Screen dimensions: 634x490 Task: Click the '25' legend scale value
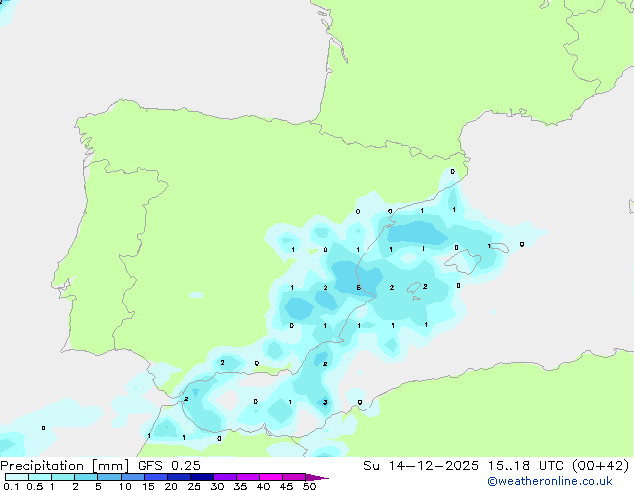tap(194, 486)
